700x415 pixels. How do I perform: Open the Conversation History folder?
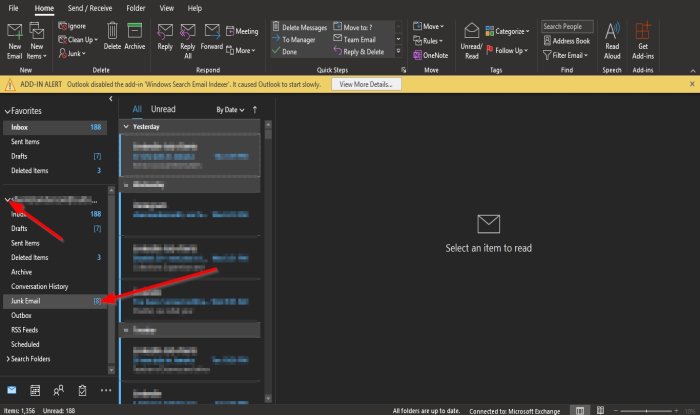pyautogui.click(x=55, y=286)
